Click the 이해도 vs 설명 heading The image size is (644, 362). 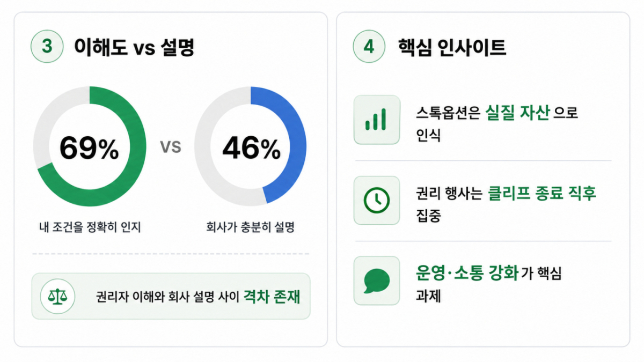(134, 47)
